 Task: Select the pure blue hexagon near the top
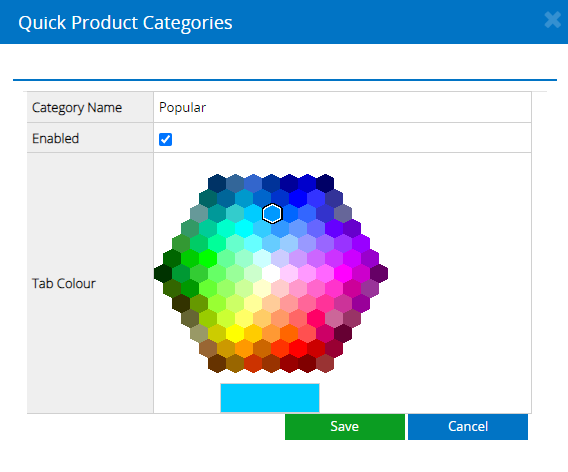pyautogui.click(x=298, y=198)
